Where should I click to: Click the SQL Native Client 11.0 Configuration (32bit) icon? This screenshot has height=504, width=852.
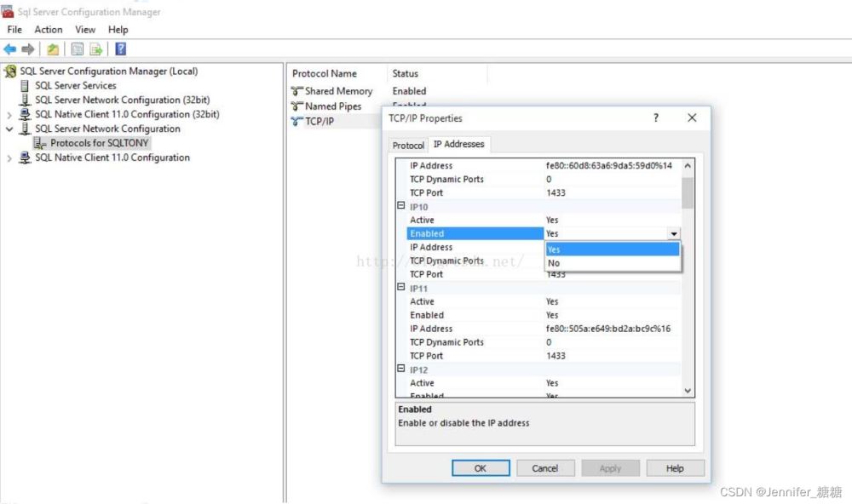[25, 114]
